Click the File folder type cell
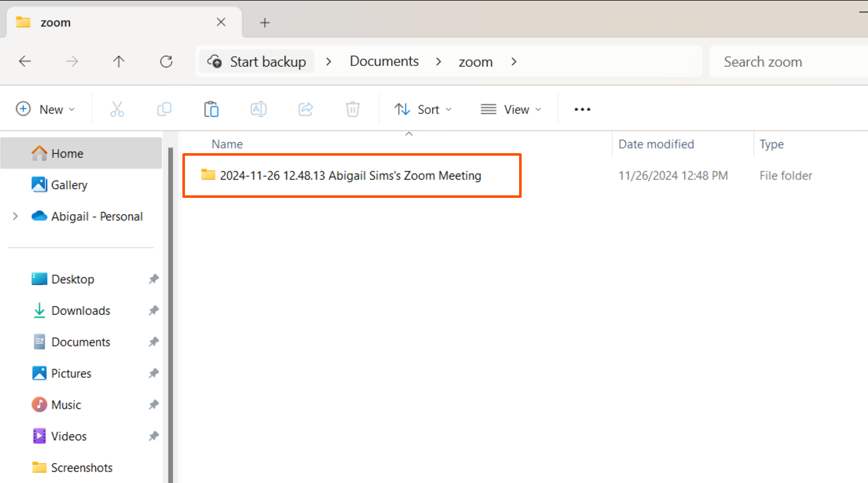868x483 pixels. (x=786, y=176)
